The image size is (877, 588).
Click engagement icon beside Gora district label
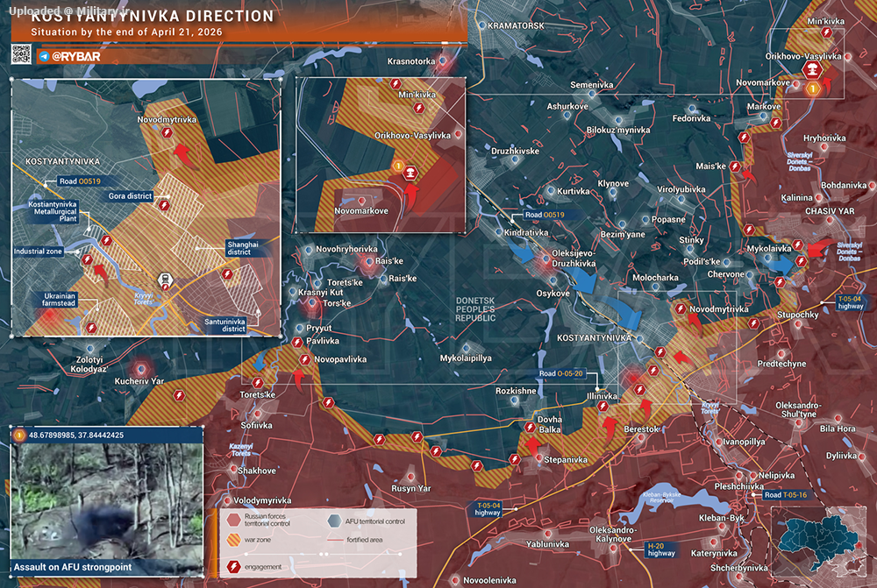coord(163,205)
